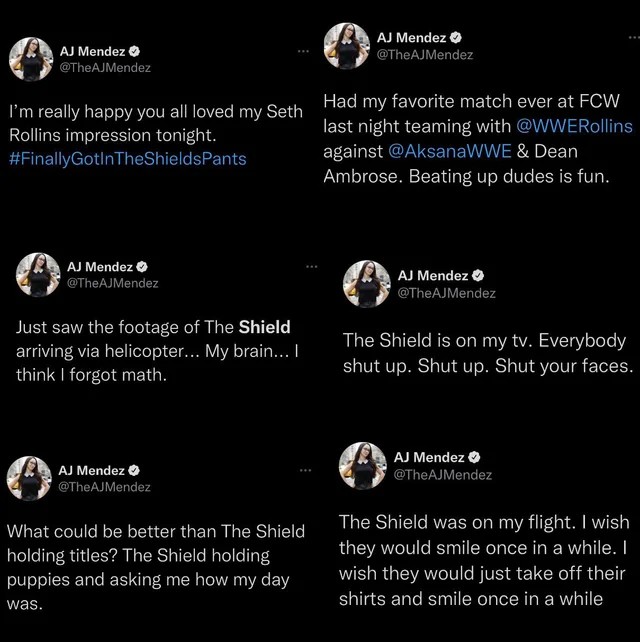
Task: Click the verified badge on Seth Rollins impression tweet
Action: 134,50
